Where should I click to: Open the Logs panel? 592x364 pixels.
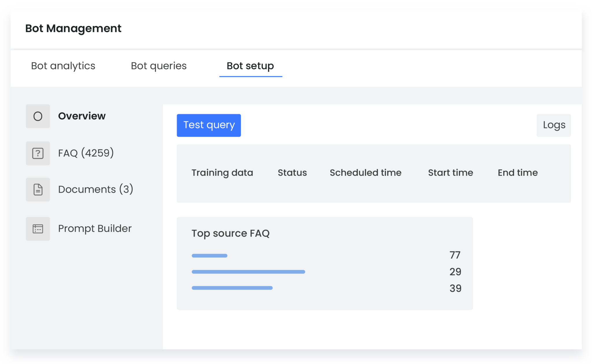pos(554,125)
